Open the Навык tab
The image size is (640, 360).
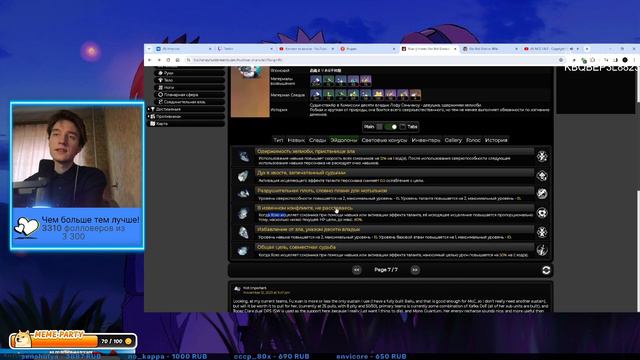point(296,140)
